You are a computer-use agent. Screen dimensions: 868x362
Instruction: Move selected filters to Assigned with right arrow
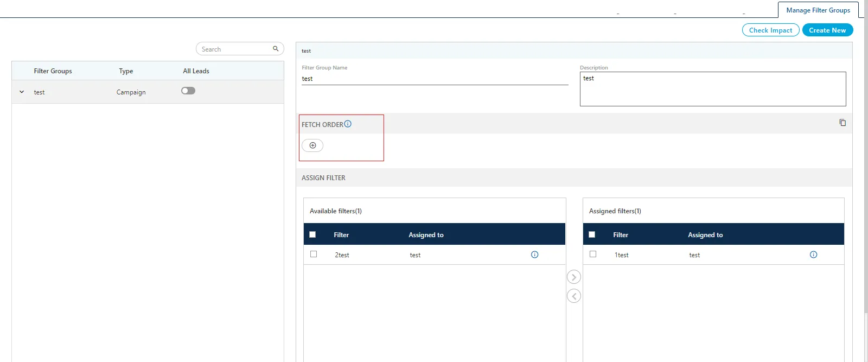[574, 277]
